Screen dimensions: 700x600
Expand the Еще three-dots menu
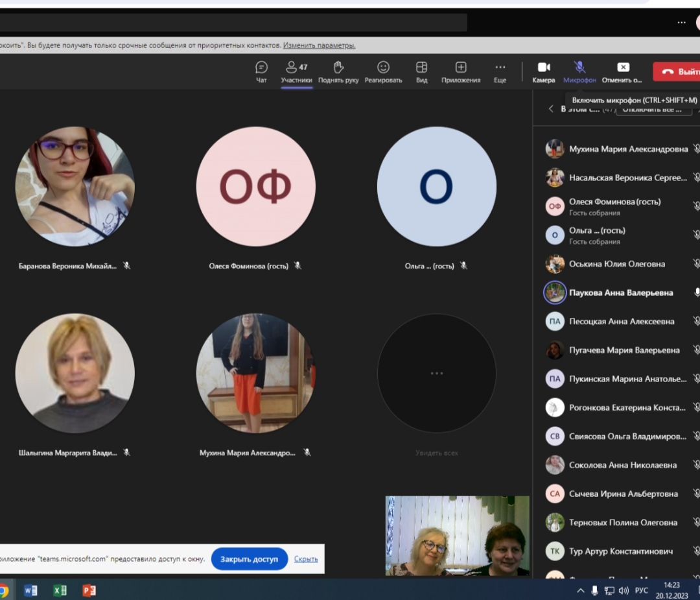(x=500, y=68)
